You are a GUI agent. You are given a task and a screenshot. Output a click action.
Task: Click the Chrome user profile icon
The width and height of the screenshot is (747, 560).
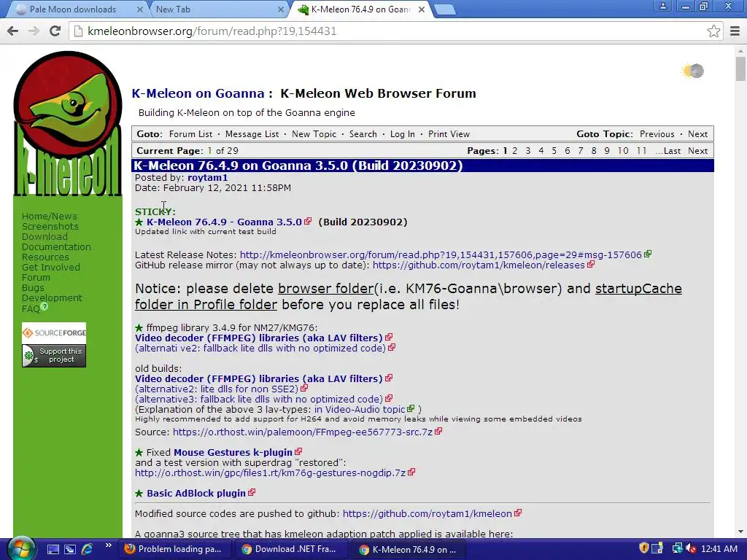[x=662, y=7]
